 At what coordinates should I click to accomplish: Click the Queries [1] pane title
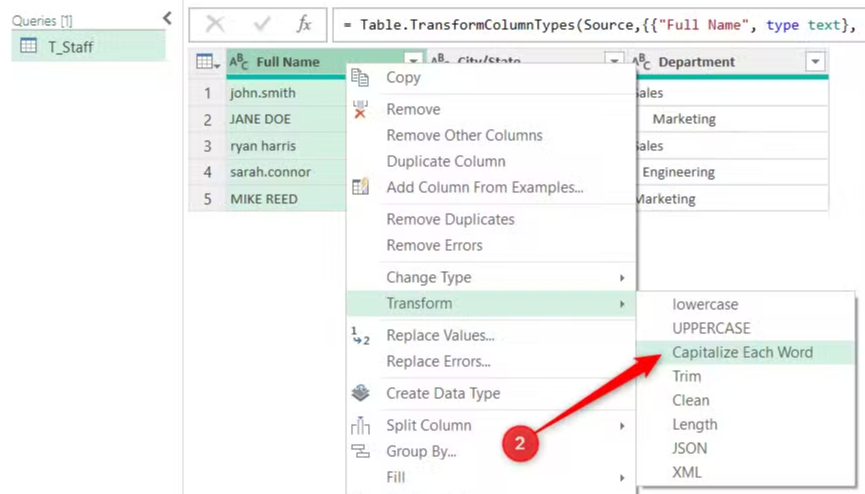pyautogui.click(x=42, y=21)
